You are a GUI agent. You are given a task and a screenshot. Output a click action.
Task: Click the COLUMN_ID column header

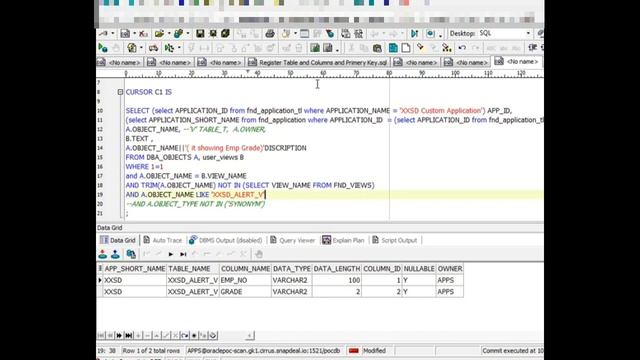pyautogui.click(x=382, y=269)
